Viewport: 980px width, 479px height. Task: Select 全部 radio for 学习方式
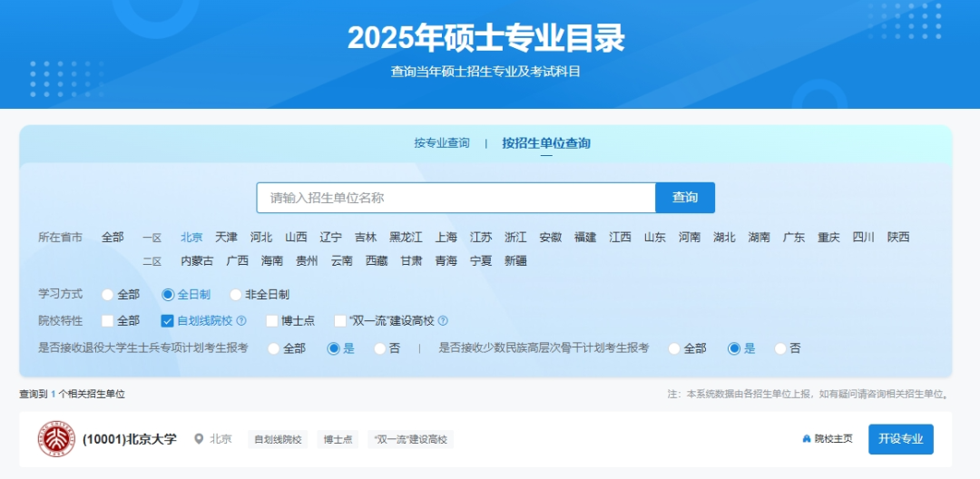pos(108,295)
